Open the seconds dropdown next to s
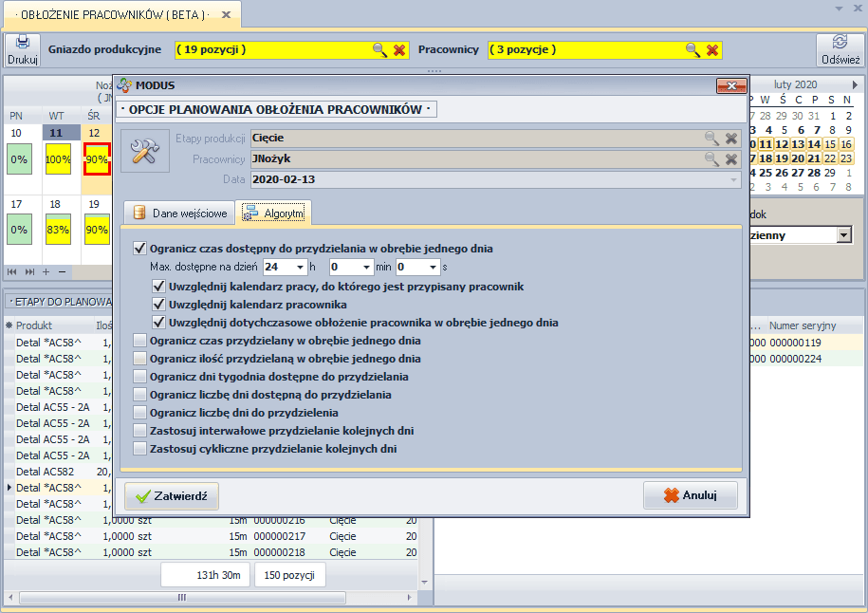The width and height of the screenshot is (868, 613). pyautogui.click(x=433, y=267)
